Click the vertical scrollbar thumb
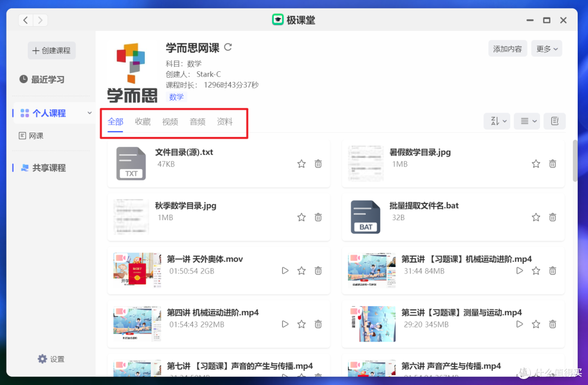The image size is (588, 385). click(x=575, y=161)
